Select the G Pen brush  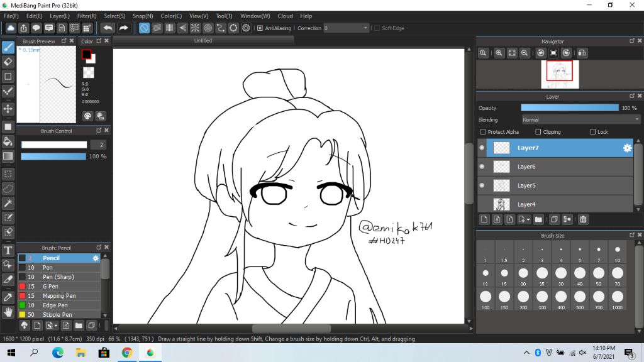(58, 286)
